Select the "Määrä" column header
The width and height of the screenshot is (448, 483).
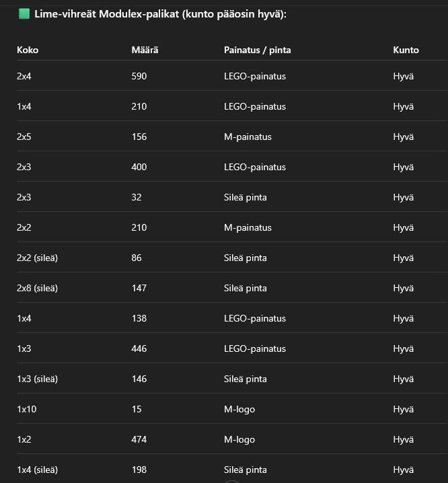click(145, 50)
